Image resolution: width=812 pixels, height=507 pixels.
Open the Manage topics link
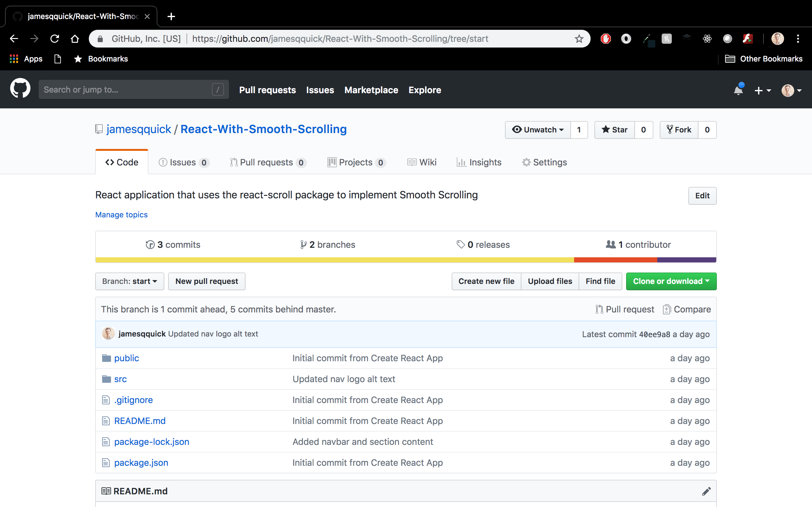click(x=121, y=215)
